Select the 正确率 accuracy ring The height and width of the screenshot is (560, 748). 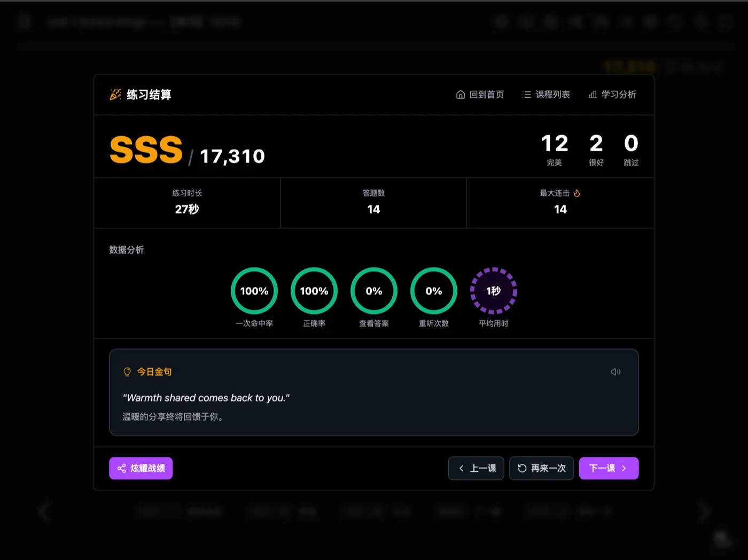[314, 291]
